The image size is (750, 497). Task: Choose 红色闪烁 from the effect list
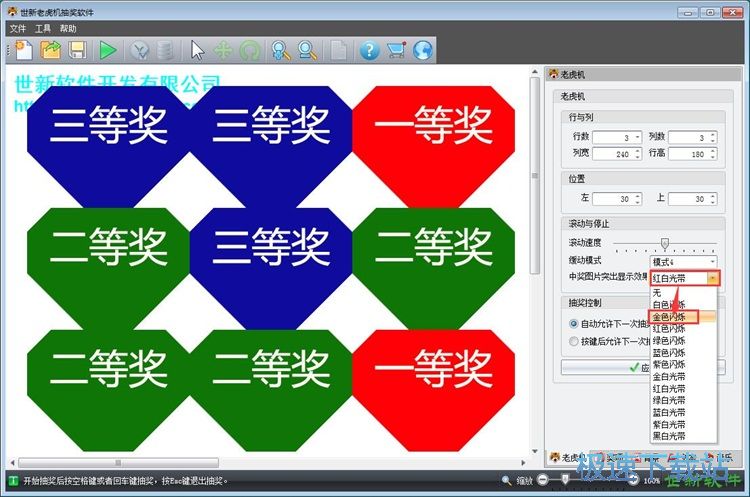pos(684,329)
